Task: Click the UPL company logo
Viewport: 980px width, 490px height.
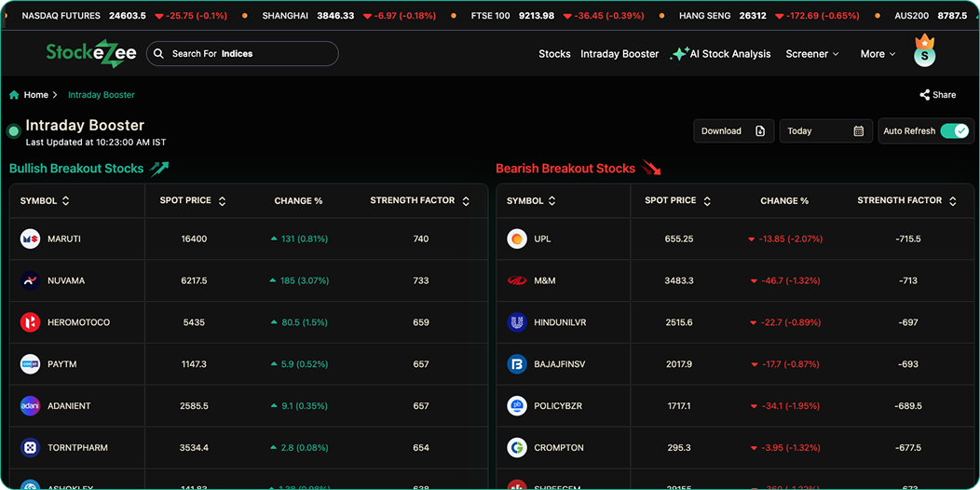Action: [x=517, y=238]
